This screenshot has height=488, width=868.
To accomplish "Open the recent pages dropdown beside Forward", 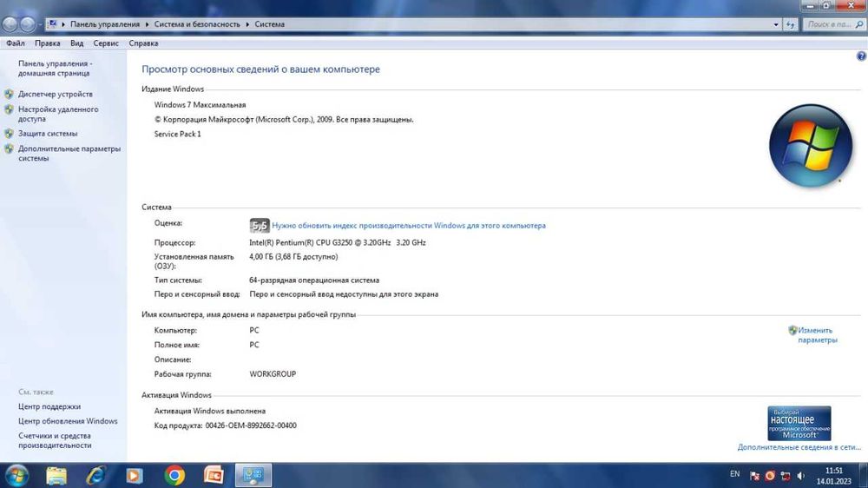I will [x=40, y=25].
